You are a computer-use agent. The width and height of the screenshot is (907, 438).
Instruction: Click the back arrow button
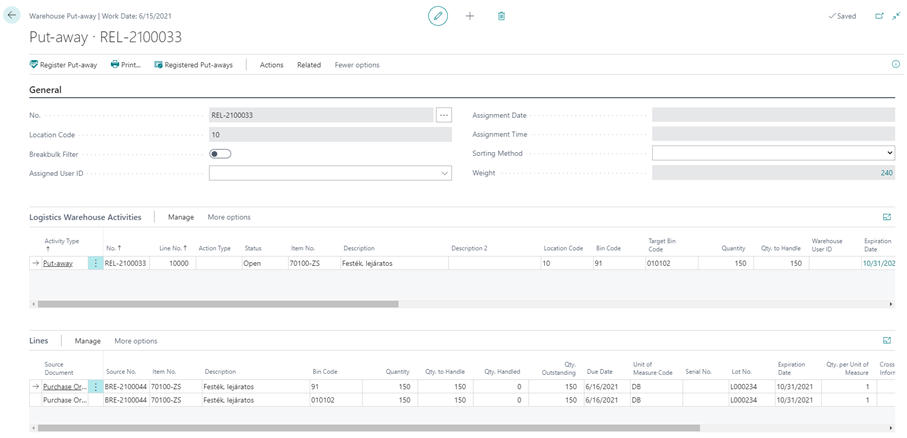(12, 16)
